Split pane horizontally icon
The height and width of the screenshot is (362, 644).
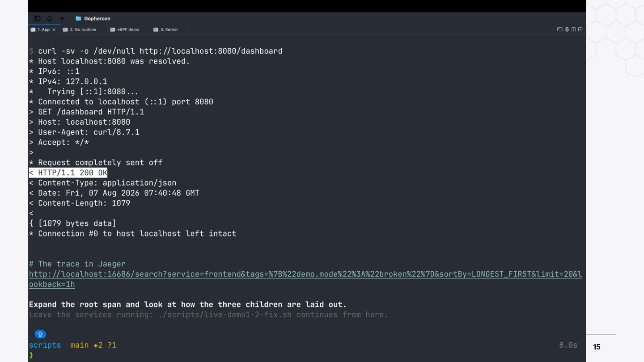point(580,29)
